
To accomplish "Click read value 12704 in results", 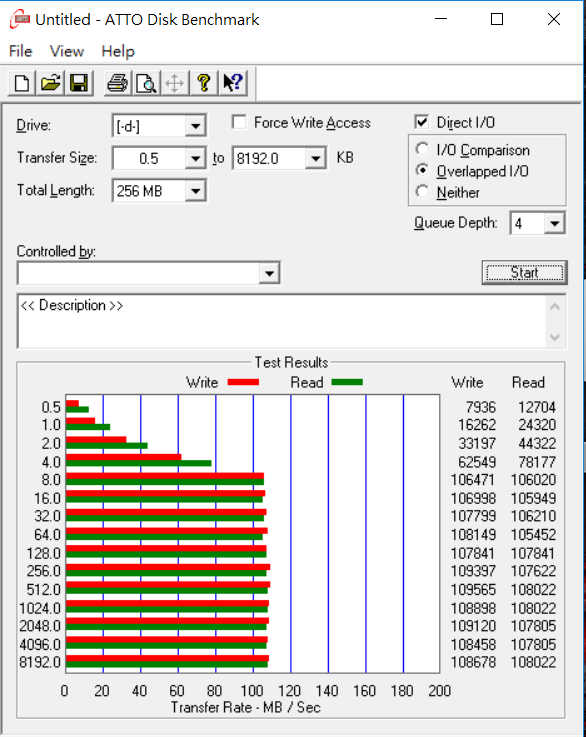I will point(537,407).
